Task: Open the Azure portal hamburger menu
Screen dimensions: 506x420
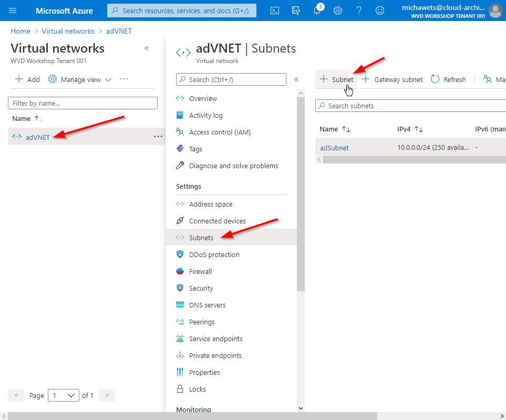Action: point(13,11)
